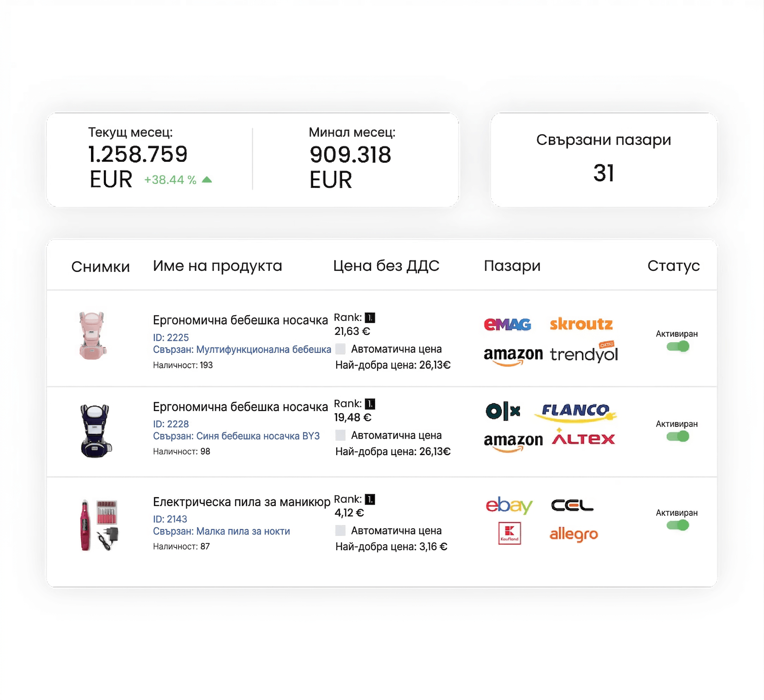This screenshot has width=764, height=700.
Task: Select the Skroutz marketplace logo
Action: tap(581, 324)
